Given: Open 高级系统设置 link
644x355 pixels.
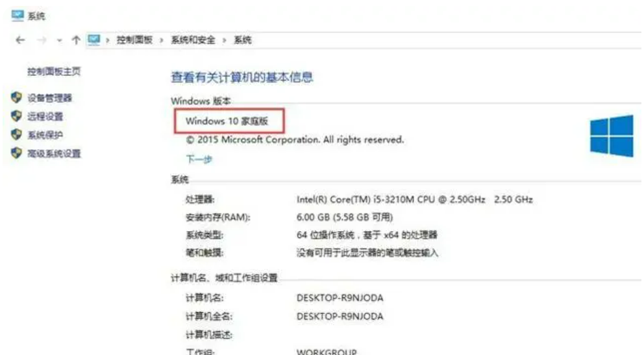Looking at the screenshot, I should coord(54,154).
